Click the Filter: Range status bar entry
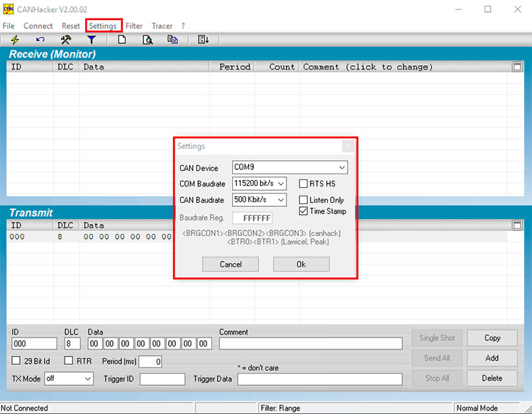The image size is (532, 414). coord(280,408)
